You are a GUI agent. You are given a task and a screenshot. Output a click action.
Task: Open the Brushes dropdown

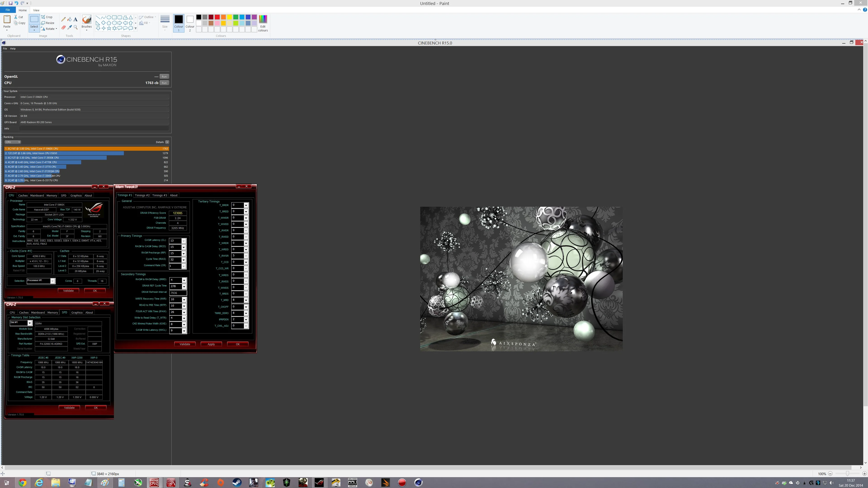pos(87,30)
